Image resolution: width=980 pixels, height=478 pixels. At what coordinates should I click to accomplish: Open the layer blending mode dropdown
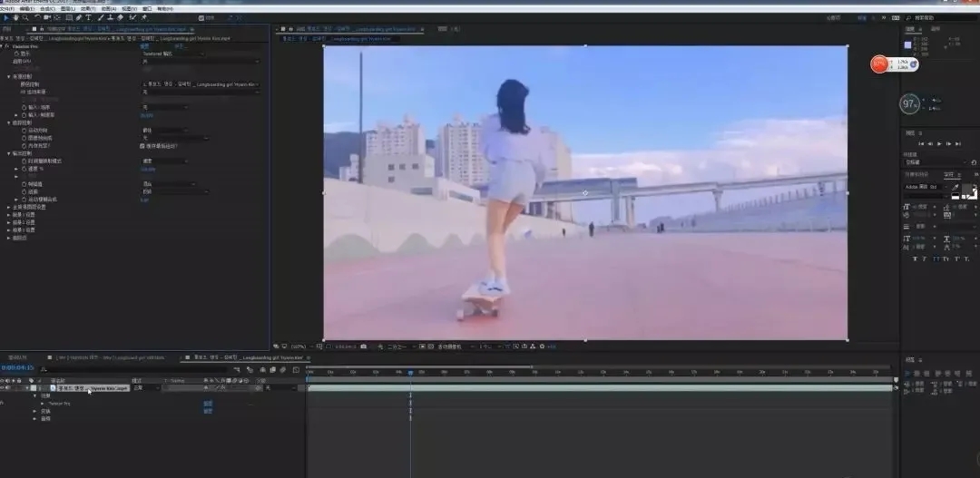[x=145, y=388]
